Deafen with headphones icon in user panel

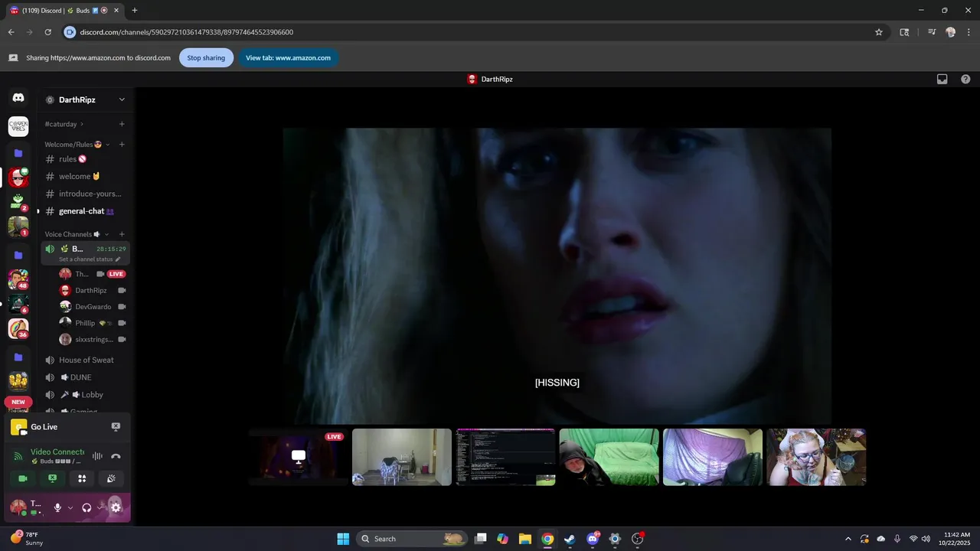(87, 507)
